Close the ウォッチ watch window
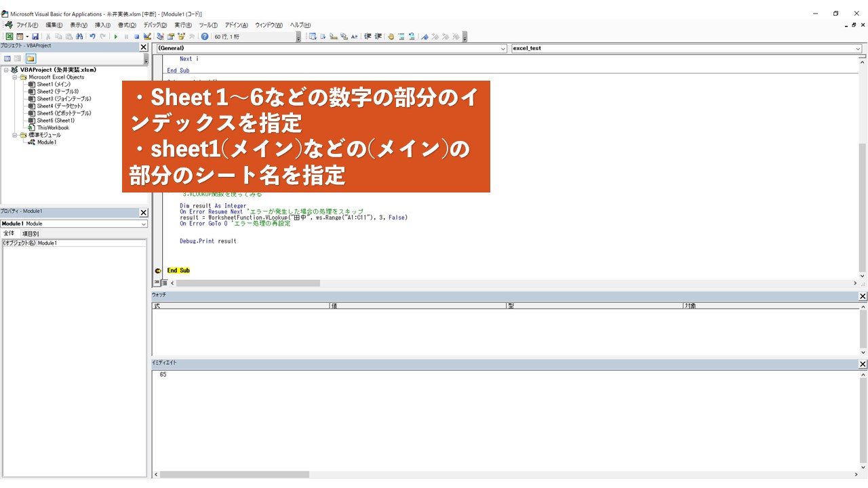The height and width of the screenshot is (488, 868). point(863,297)
